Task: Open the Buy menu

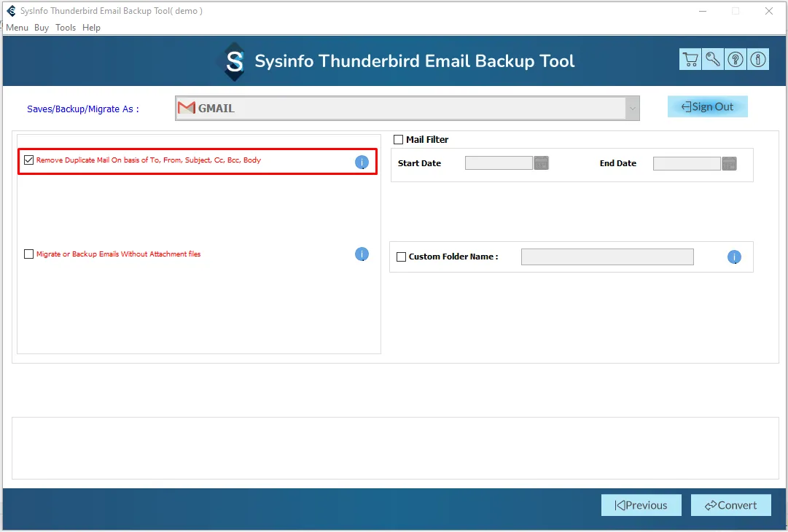Action: tap(42, 28)
